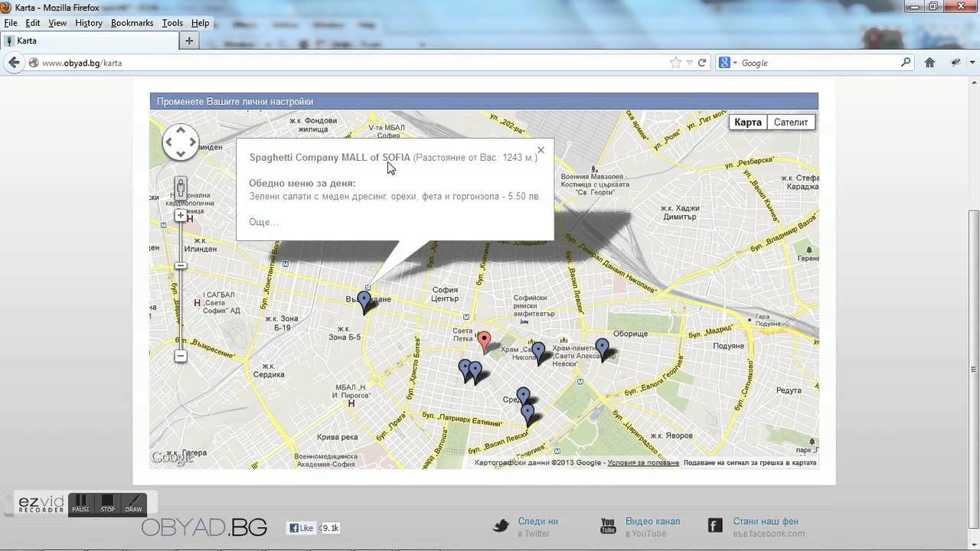Go to the Firefox home page icon
Screen dimensions: 980x551
pyautogui.click(x=929, y=63)
